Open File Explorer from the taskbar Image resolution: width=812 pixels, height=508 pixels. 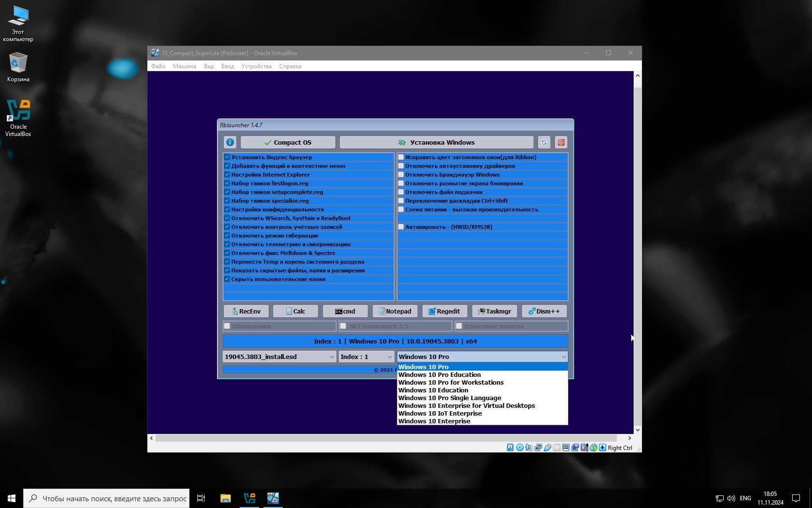[x=225, y=498]
